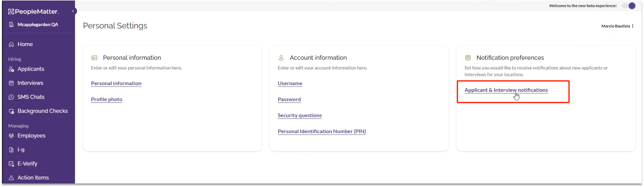The width and height of the screenshot is (644, 187).
Task: Click the Applicants people icon
Action: coord(11,69)
